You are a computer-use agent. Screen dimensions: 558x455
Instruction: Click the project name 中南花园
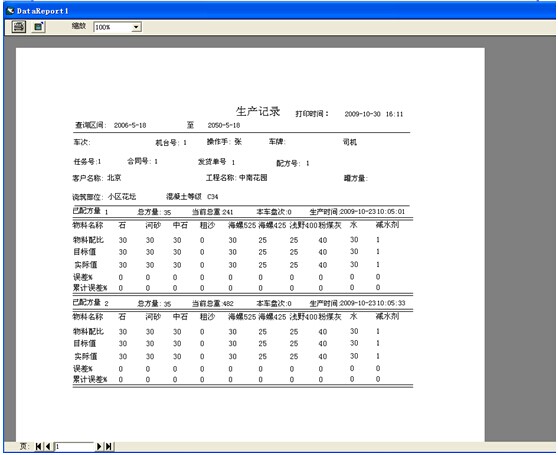(253, 178)
